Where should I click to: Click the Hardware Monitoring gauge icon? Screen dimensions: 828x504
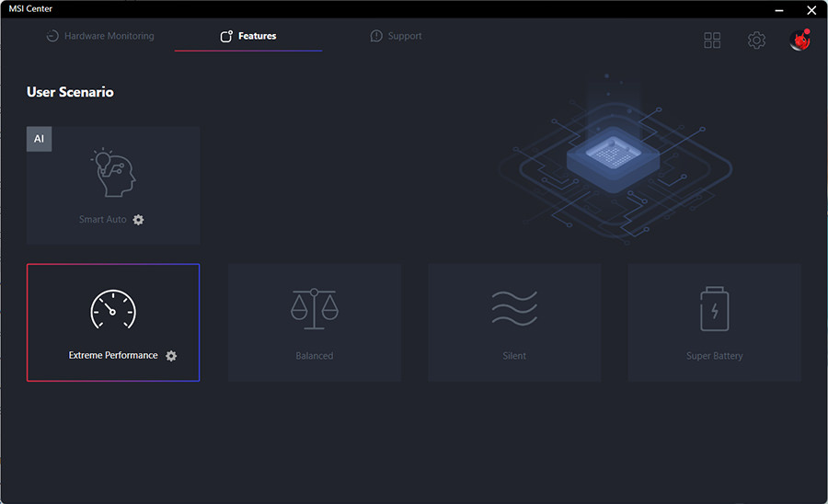(x=52, y=36)
